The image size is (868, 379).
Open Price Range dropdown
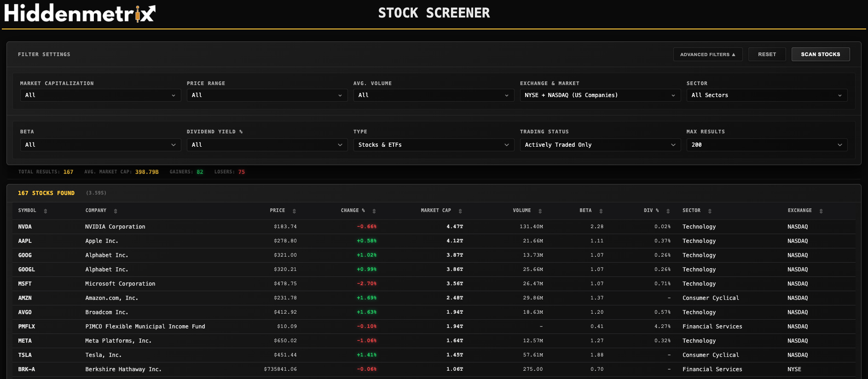pyautogui.click(x=267, y=95)
